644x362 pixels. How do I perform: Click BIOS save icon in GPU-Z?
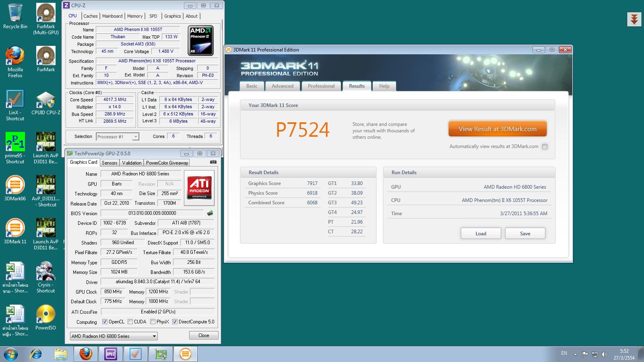point(210,213)
